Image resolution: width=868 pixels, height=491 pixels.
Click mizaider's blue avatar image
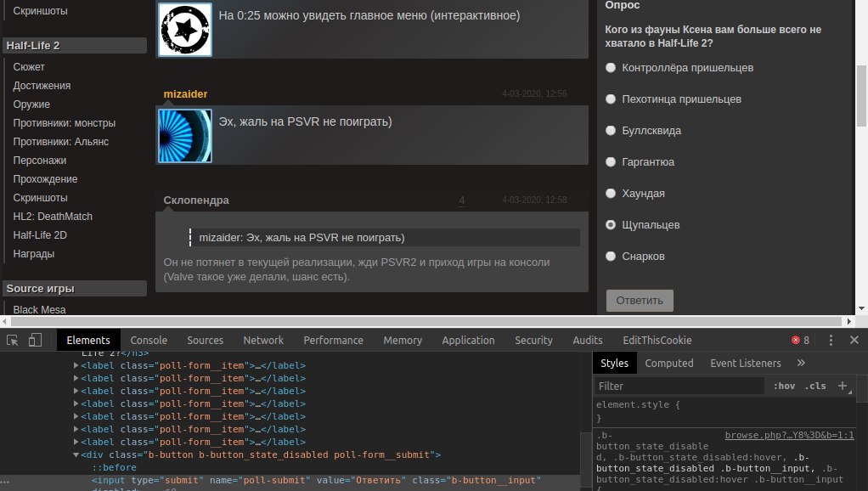tap(185, 136)
